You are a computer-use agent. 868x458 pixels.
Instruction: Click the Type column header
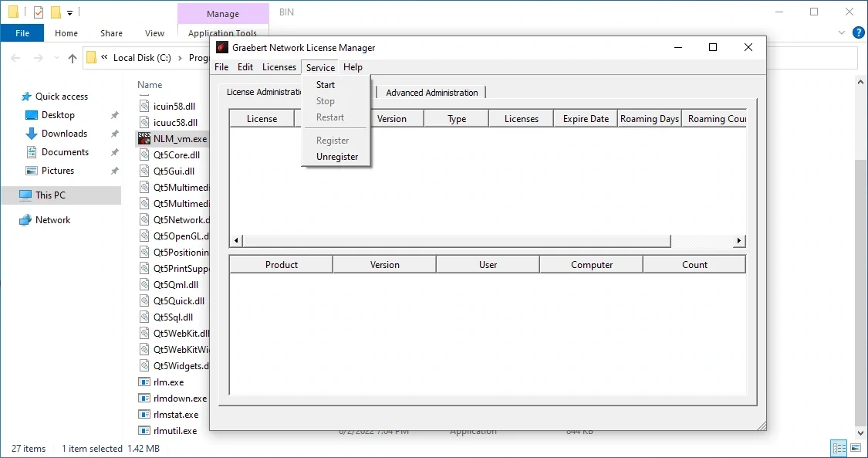pyautogui.click(x=457, y=118)
